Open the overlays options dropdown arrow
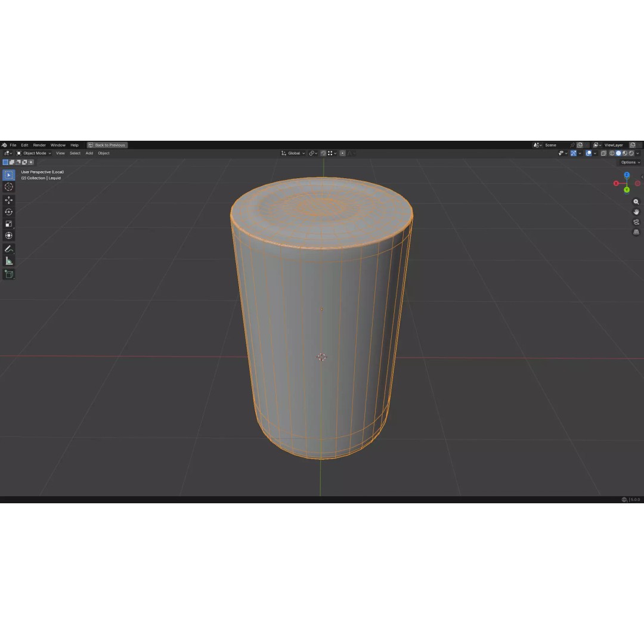This screenshot has width=644, height=644. (x=595, y=153)
